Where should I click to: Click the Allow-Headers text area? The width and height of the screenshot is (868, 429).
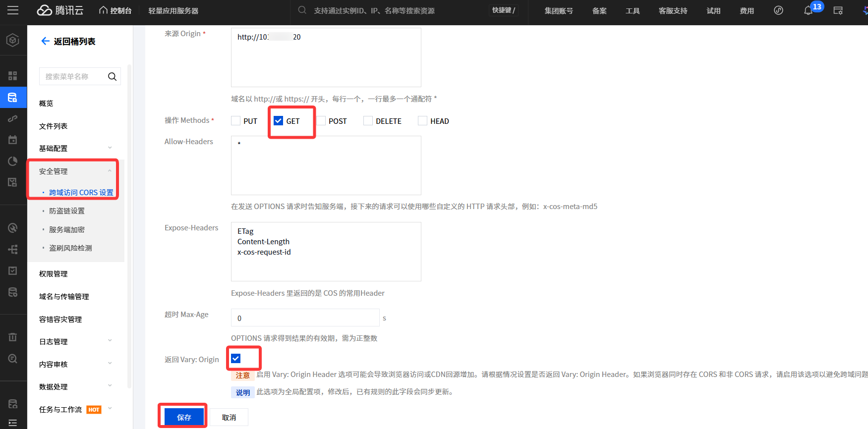tap(326, 165)
